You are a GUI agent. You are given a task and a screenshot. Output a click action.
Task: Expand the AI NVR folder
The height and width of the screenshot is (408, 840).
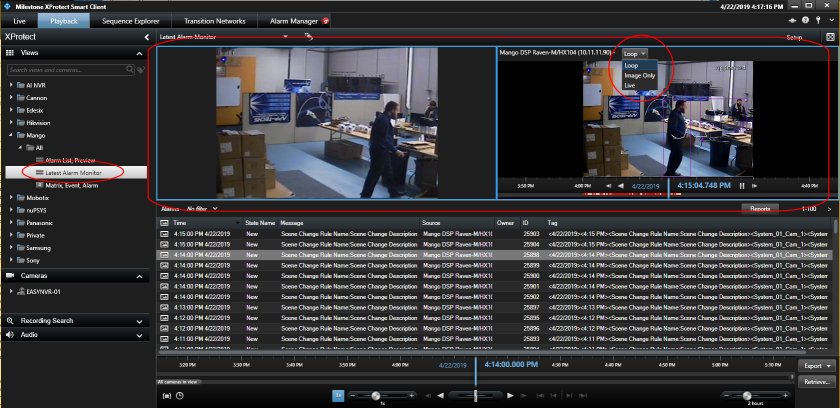click(x=11, y=85)
